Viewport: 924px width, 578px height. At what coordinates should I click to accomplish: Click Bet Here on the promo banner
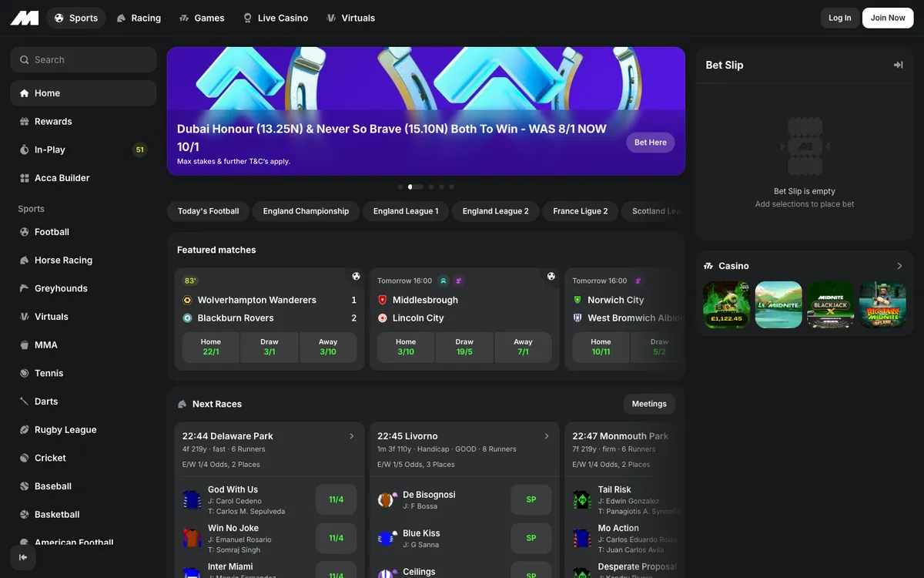[651, 143]
